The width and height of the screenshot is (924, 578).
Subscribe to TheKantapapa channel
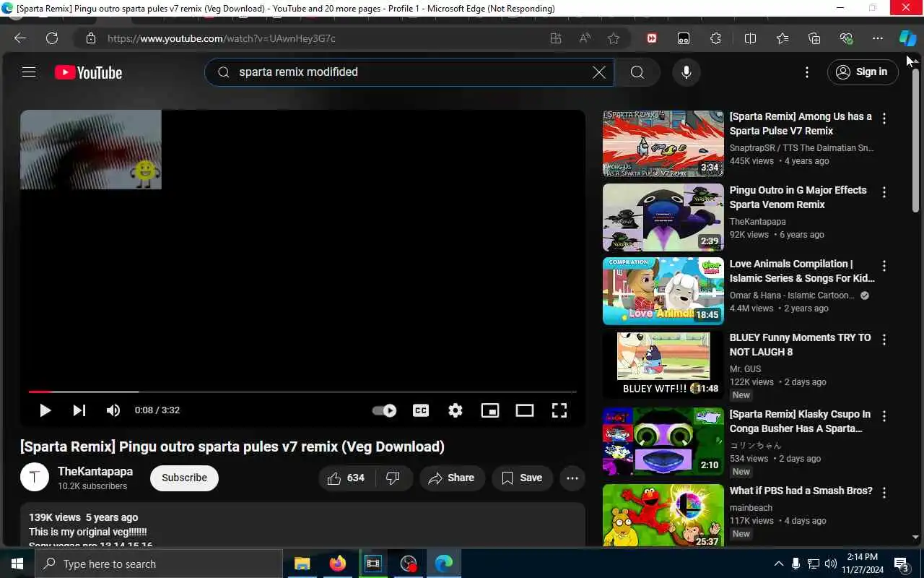pyautogui.click(x=184, y=478)
